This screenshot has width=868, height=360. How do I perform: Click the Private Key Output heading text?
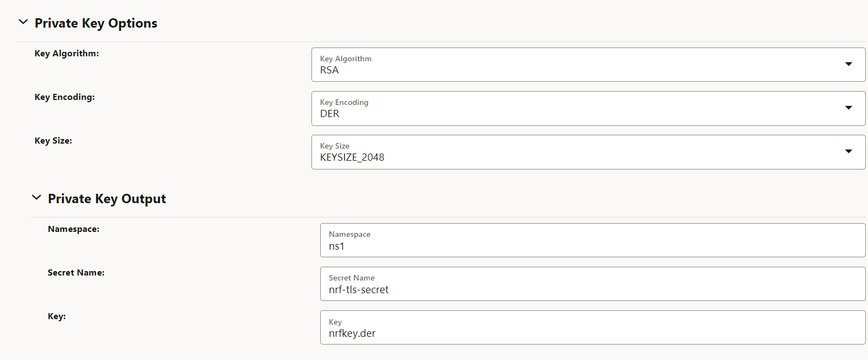[x=107, y=198]
